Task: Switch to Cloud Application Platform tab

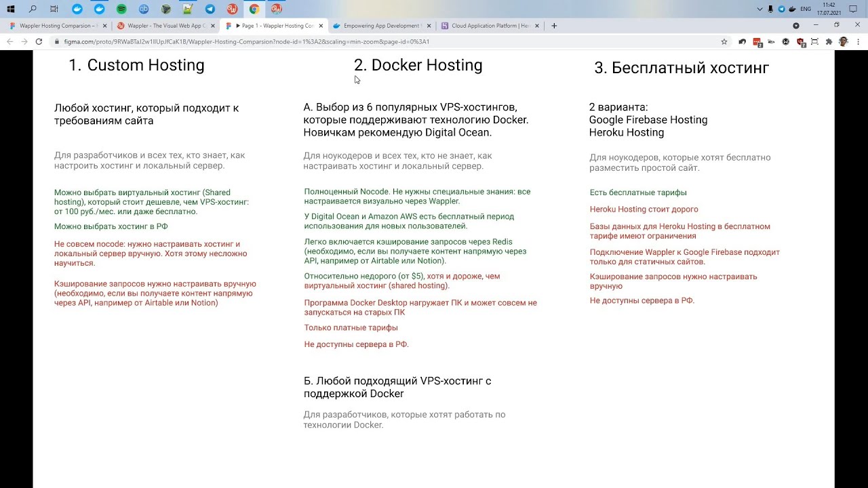Action: click(x=489, y=26)
